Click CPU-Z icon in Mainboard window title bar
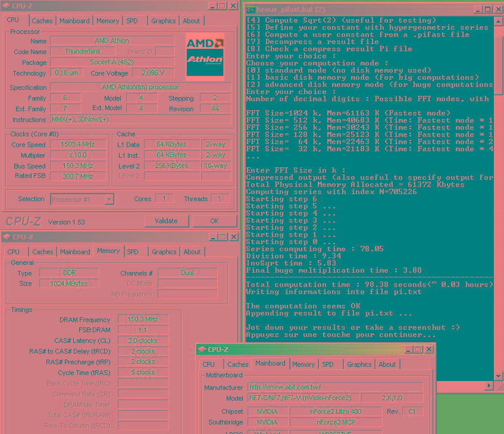 [202, 349]
